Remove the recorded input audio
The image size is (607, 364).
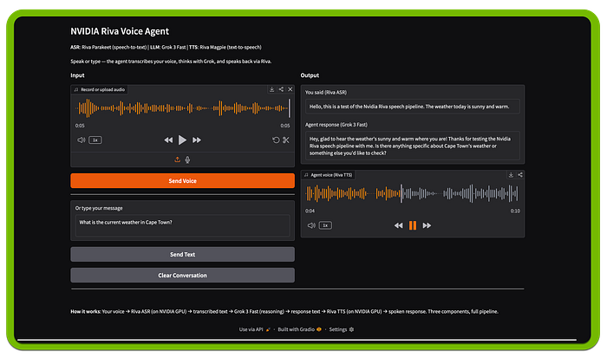[290, 89]
